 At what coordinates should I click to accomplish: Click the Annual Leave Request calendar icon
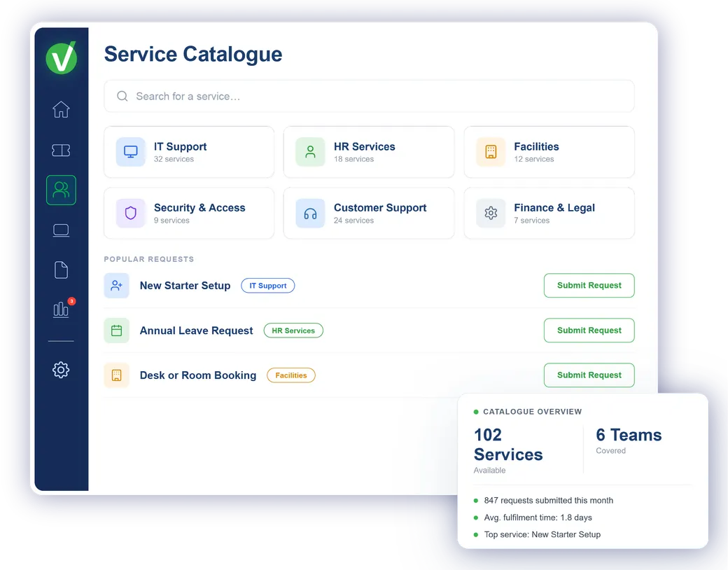pyautogui.click(x=116, y=331)
